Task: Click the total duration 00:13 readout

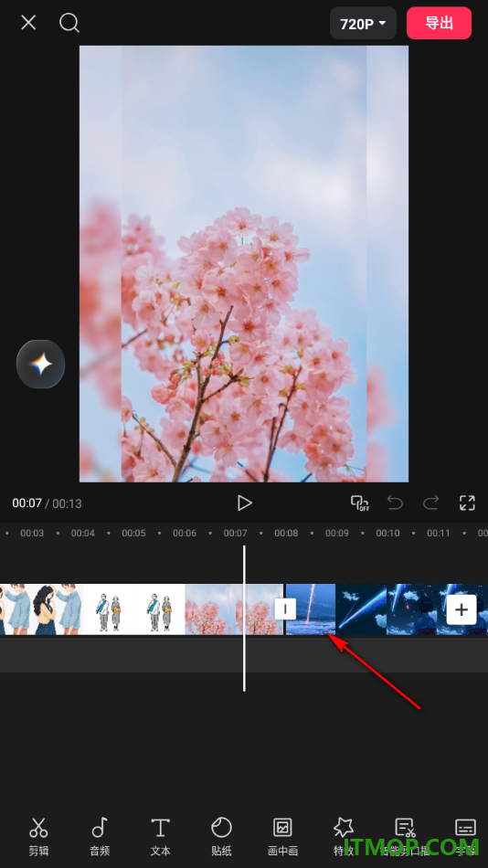Action: pos(67,503)
